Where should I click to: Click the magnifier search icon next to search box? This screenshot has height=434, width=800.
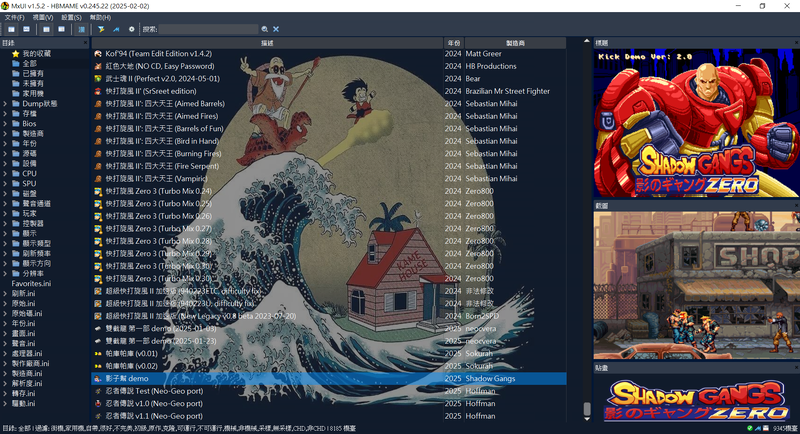click(x=264, y=29)
